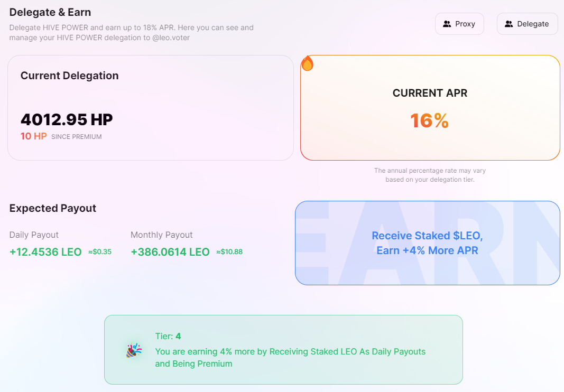
Task: Click the ≈$10.88 monthly payout estimate
Action: coord(229,252)
